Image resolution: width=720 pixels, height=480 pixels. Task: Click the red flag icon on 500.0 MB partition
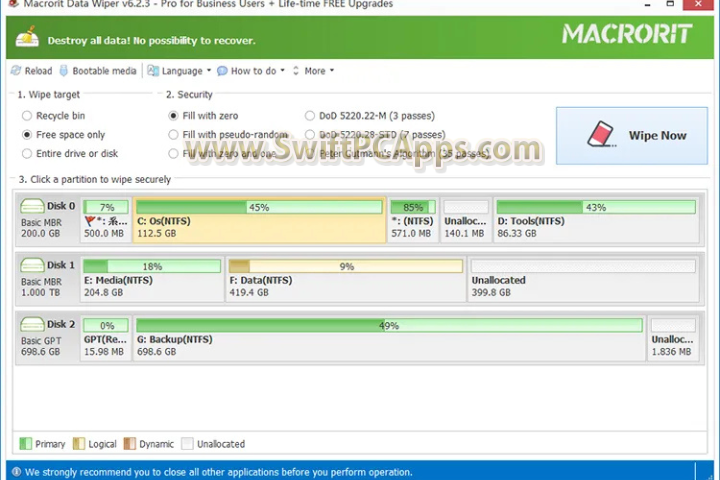[90, 221]
